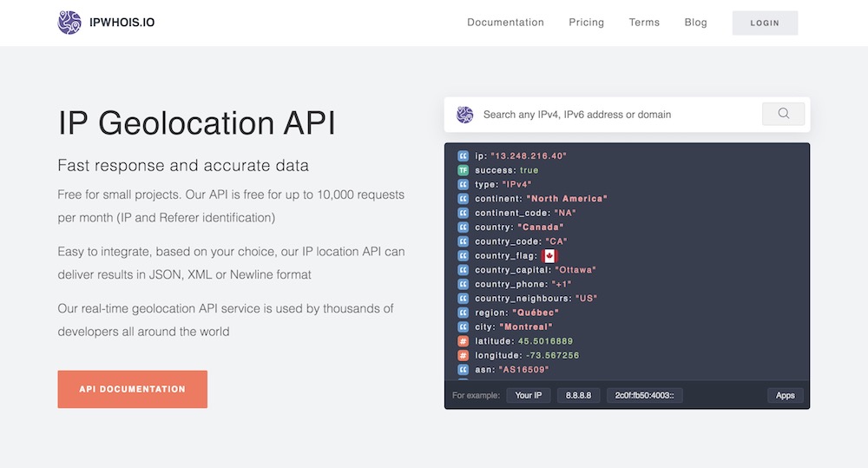
Task: Open the Pricing page
Action: pos(586,23)
